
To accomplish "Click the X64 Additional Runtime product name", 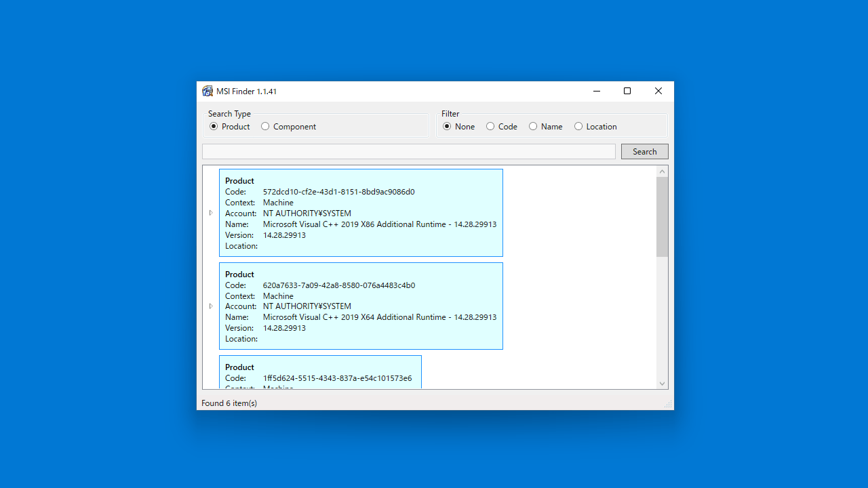I will click(380, 317).
